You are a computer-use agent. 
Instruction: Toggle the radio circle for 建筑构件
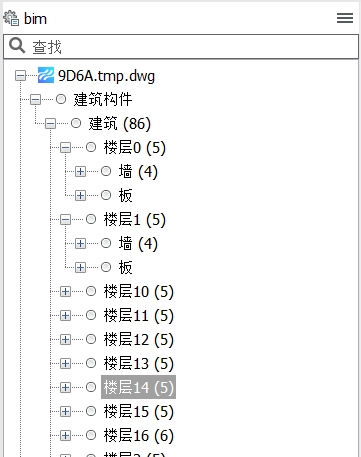point(61,99)
